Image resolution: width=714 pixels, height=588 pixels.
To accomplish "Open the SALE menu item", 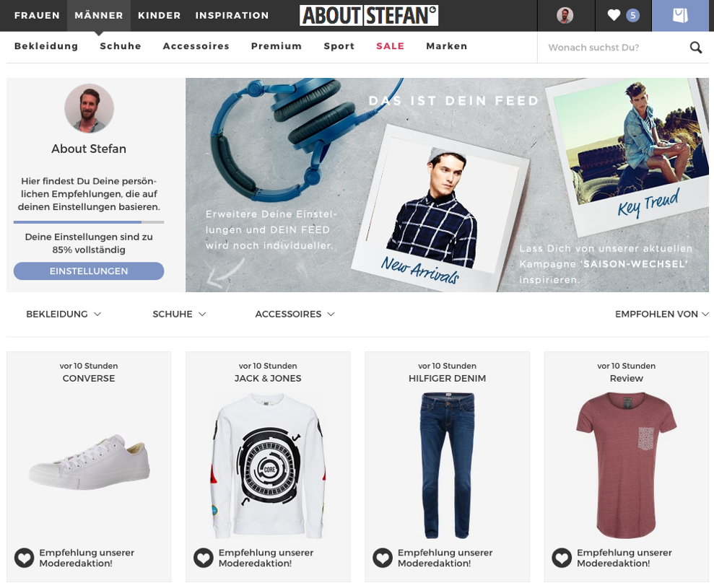I will click(x=391, y=46).
